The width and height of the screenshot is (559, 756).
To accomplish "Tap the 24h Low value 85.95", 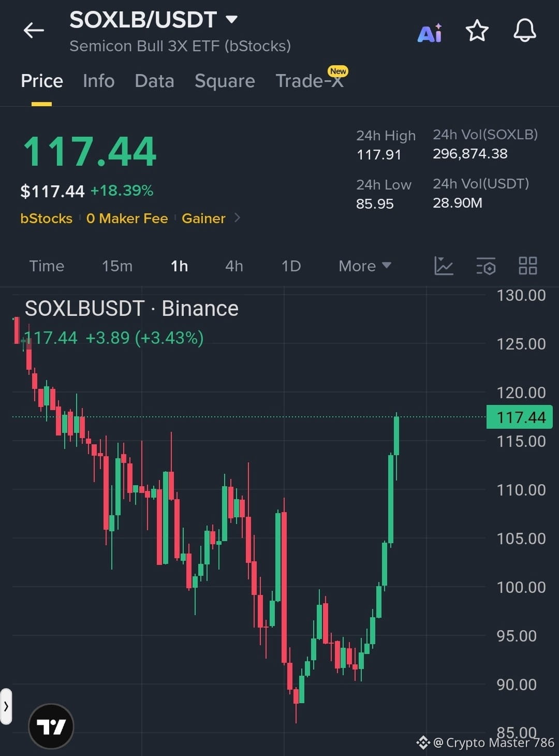I will tap(375, 203).
